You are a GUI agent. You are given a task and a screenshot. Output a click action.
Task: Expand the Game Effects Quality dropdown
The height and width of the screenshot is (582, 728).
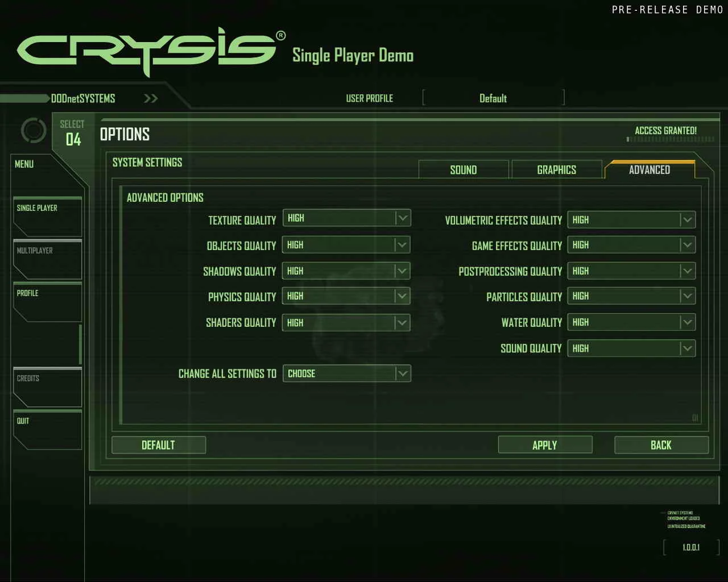tap(631, 245)
